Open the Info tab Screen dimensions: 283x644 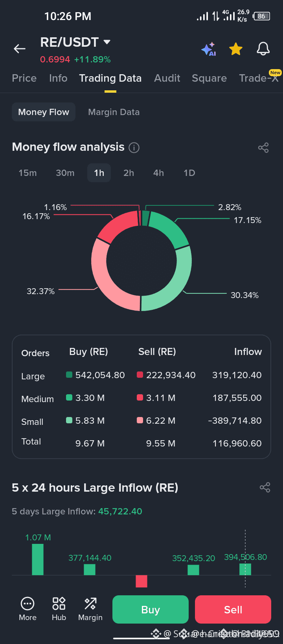(x=58, y=78)
